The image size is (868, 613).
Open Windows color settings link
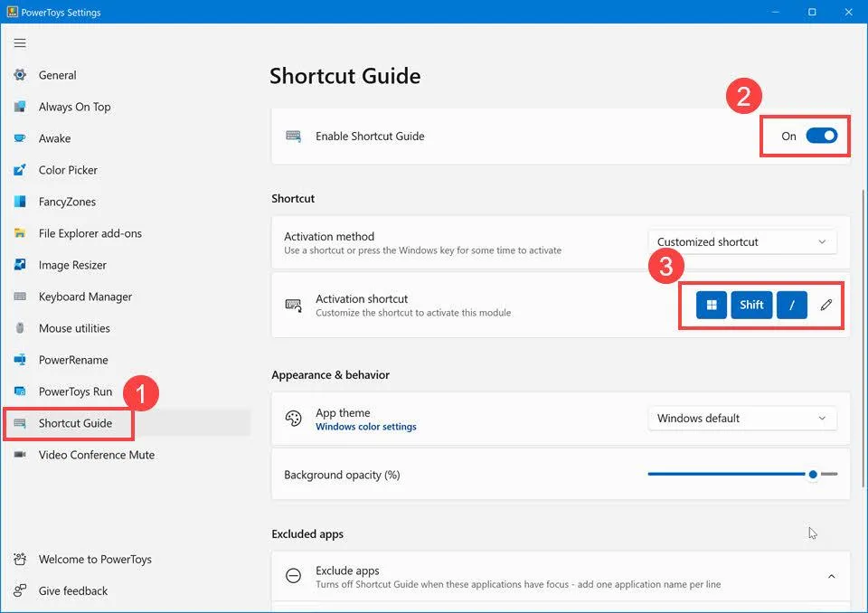coord(366,427)
